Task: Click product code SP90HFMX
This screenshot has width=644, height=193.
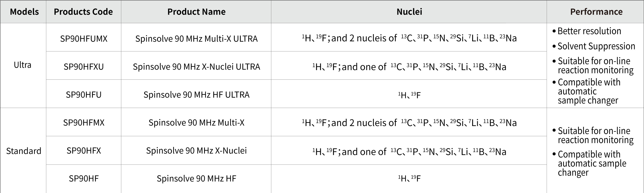Action: 84,123
